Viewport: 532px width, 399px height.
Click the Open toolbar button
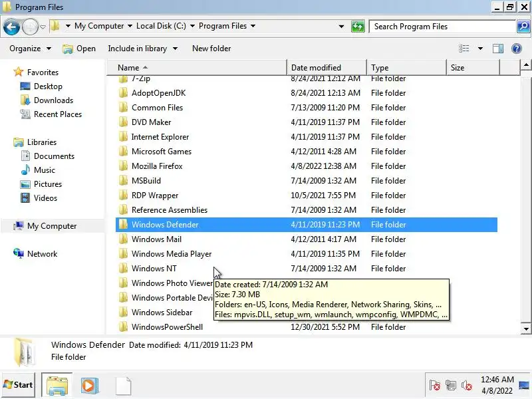pos(79,49)
